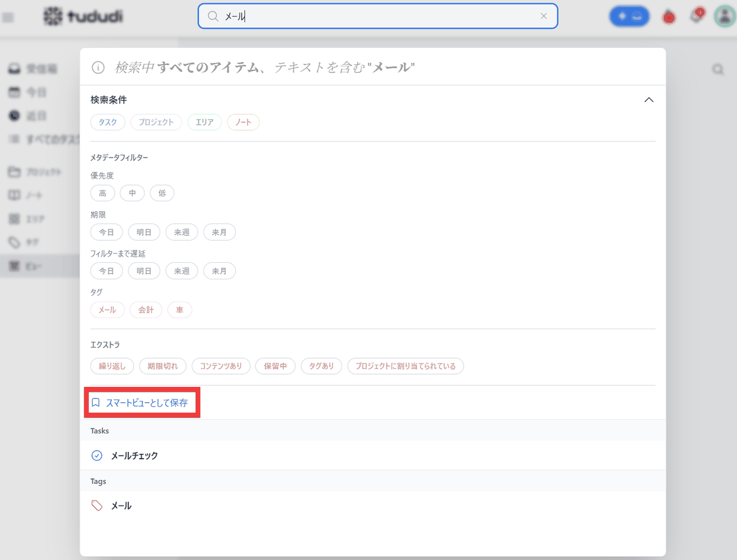This screenshot has width=737, height=560.
Task: Click the book icon next to ノート
Action: point(14,195)
